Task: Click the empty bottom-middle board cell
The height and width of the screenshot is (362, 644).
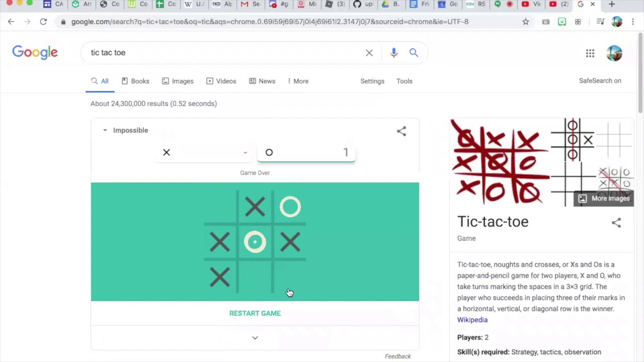Action: (x=255, y=277)
